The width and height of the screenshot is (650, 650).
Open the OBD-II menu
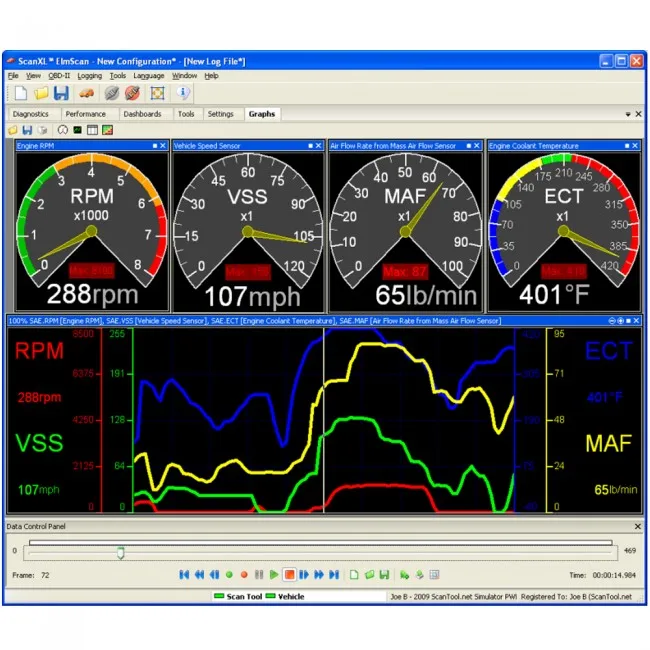pyautogui.click(x=59, y=76)
